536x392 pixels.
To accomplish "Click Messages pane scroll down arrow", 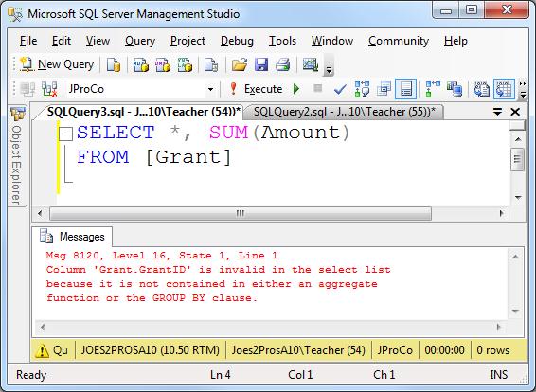I will tap(516, 311).
